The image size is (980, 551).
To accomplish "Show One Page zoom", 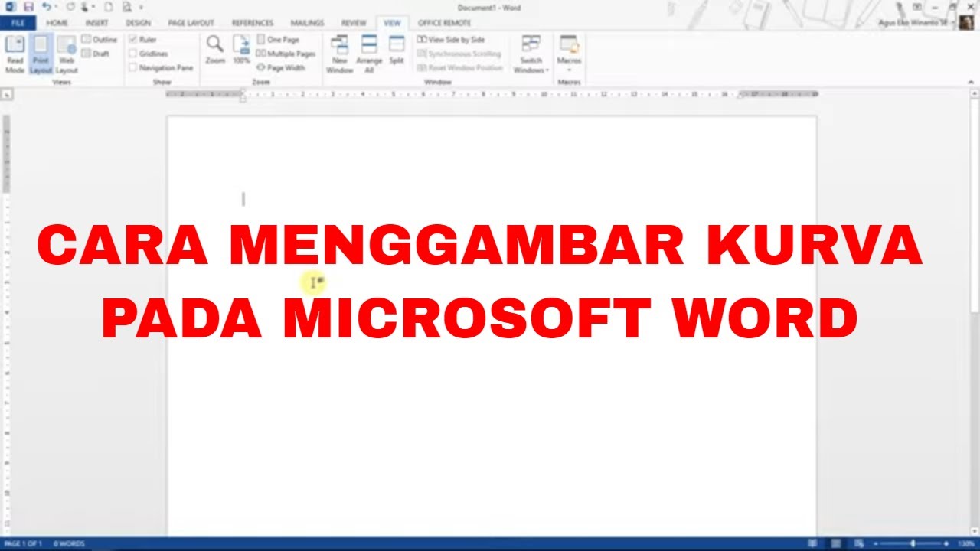I will point(278,40).
